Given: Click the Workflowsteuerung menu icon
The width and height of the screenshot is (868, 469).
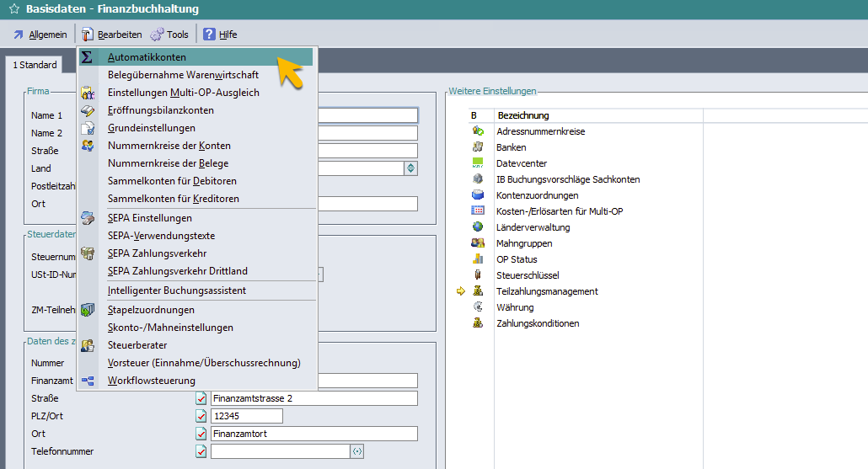Looking at the screenshot, I should [88, 381].
